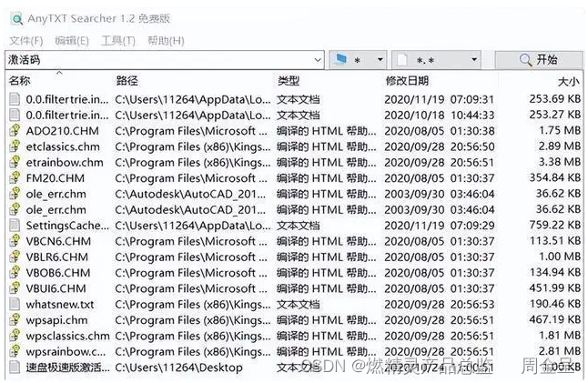Open the 工具(T) menu
The image size is (588, 383).
tap(118, 40)
